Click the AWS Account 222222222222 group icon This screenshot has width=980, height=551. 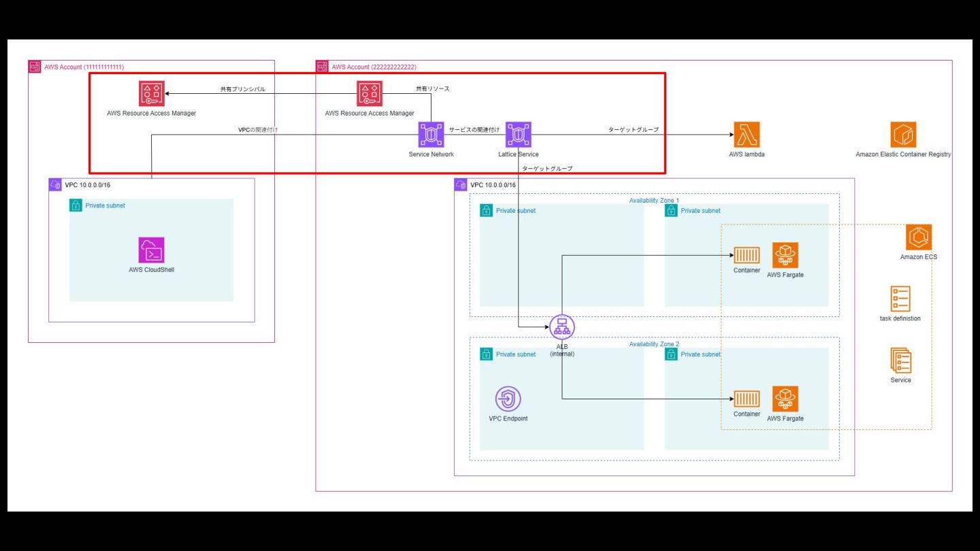point(322,67)
